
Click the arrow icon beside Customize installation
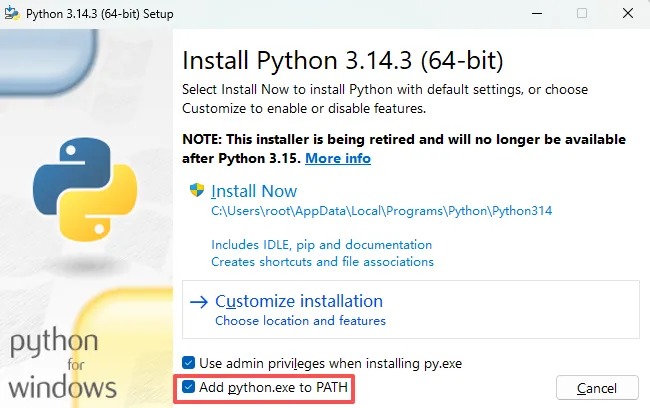(198, 301)
